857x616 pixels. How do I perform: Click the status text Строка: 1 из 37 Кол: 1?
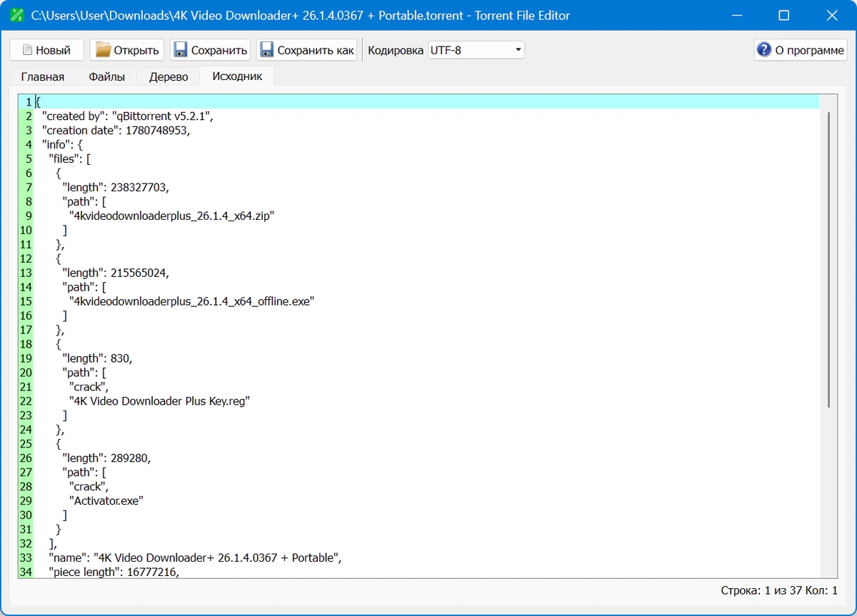coord(779,590)
